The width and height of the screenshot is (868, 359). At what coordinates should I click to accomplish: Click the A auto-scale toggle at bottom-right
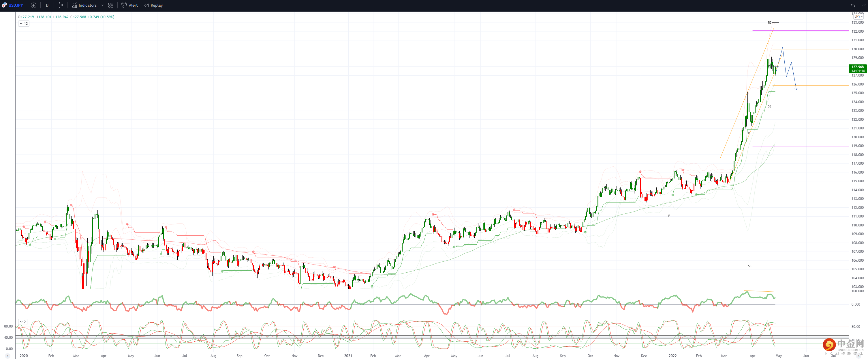[858, 356]
